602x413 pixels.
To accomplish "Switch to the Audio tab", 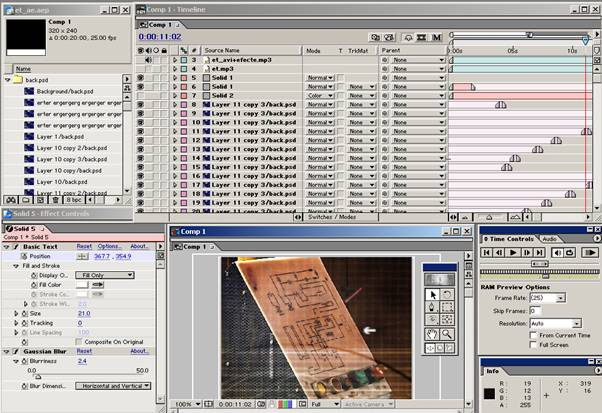I will [550, 239].
